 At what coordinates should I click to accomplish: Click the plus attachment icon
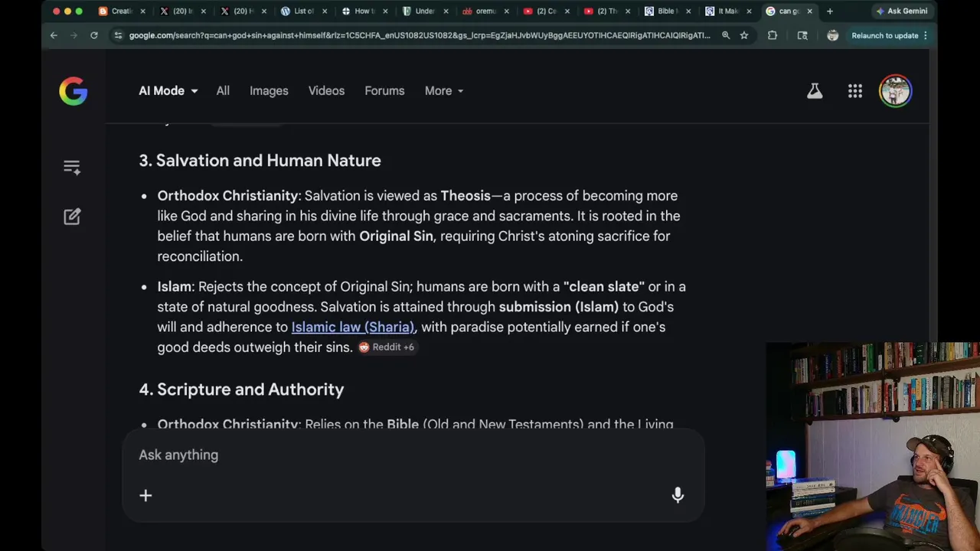(x=145, y=495)
